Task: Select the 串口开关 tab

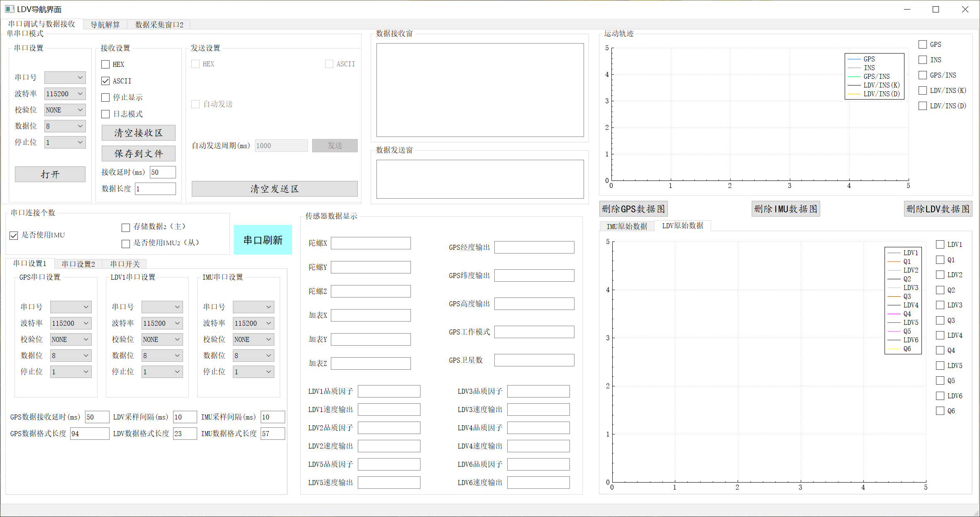Action: 125,264
